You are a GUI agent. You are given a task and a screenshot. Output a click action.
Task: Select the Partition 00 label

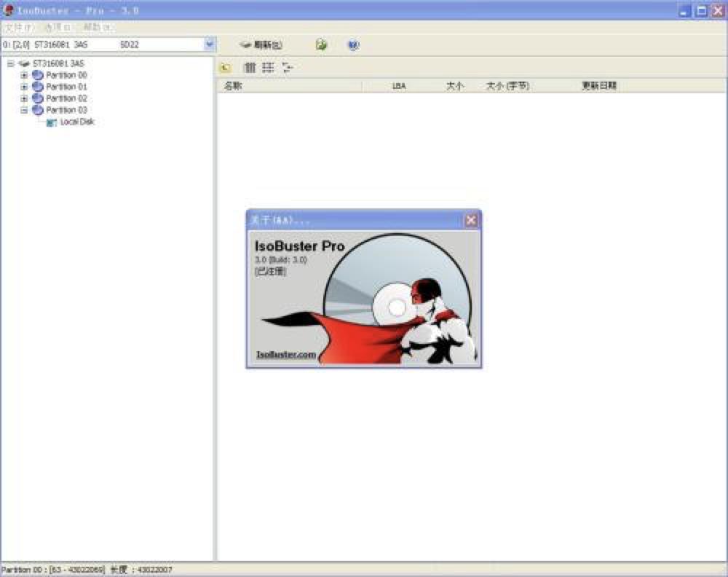pos(66,75)
